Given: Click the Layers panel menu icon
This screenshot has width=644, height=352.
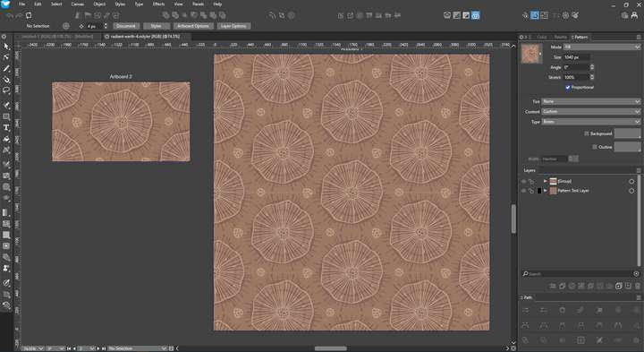Looking at the screenshot, I should coord(639,170).
